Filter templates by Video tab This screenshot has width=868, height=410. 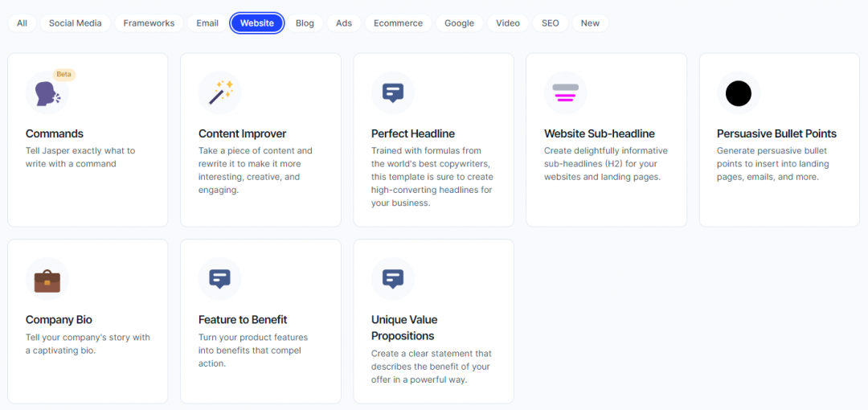point(508,23)
